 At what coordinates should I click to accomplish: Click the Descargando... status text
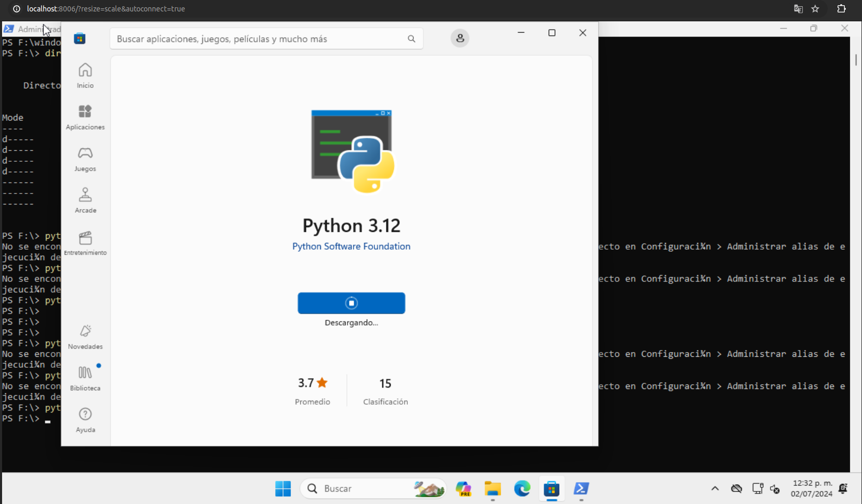pyautogui.click(x=351, y=323)
